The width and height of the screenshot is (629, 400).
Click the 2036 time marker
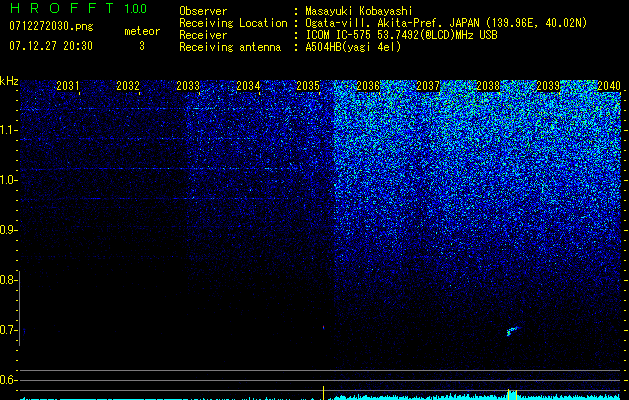tap(368, 85)
